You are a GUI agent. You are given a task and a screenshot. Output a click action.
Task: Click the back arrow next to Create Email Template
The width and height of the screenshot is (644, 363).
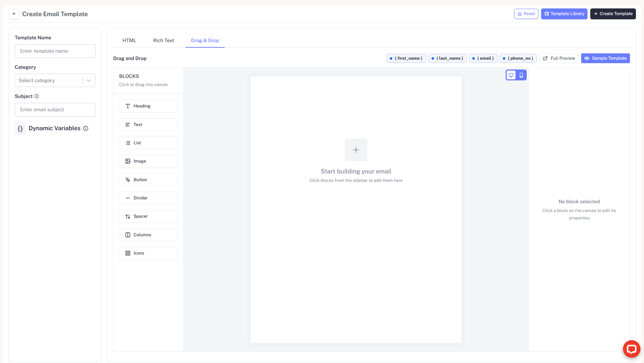pyautogui.click(x=14, y=14)
